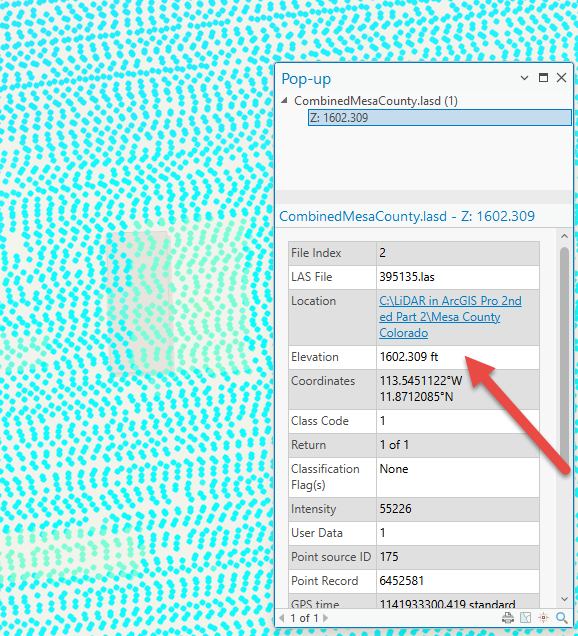This screenshot has height=636, width=578.
Task: Click the Class Code field label
Action: pos(320,421)
